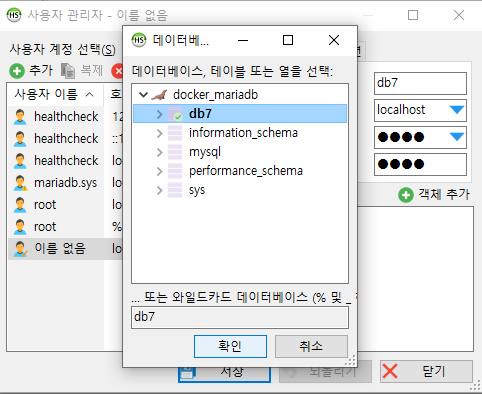Screen dimensions: 482x394
Task: Click the mariadb.sys user icon
Action: pyautogui.click(x=20, y=183)
